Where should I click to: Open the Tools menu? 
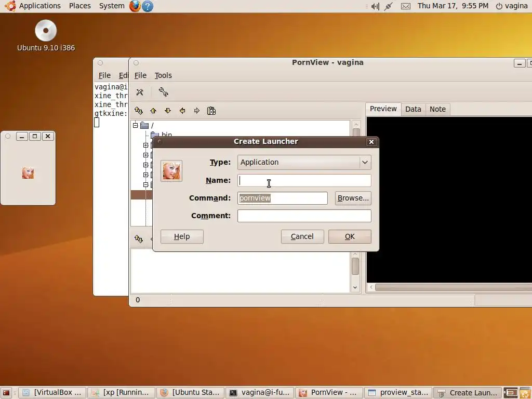[163, 75]
